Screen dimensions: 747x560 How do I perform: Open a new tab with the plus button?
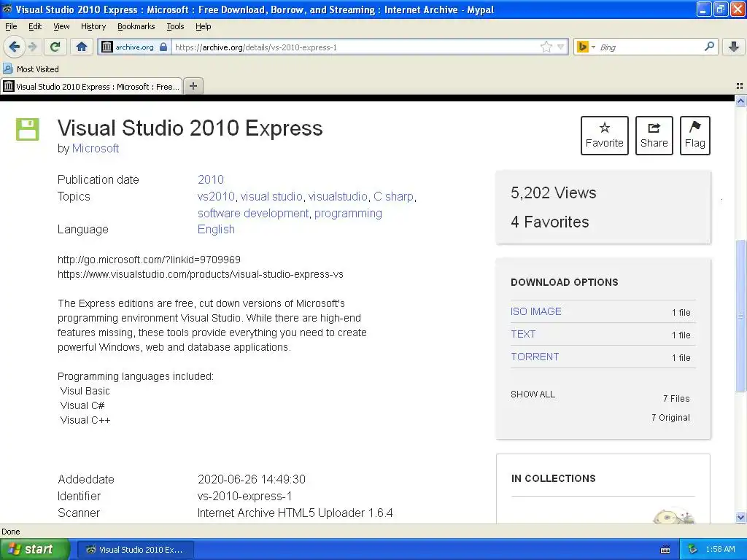pyautogui.click(x=193, y=86)
